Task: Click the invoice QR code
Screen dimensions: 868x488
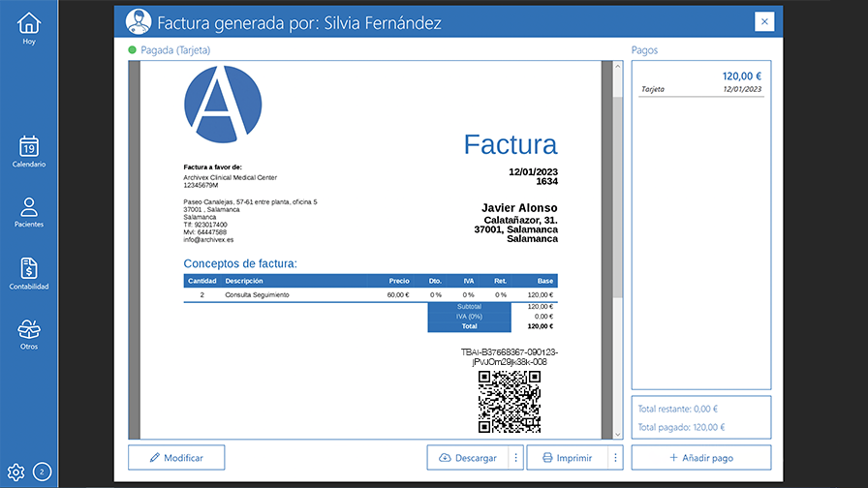Action: pos(510,401)
